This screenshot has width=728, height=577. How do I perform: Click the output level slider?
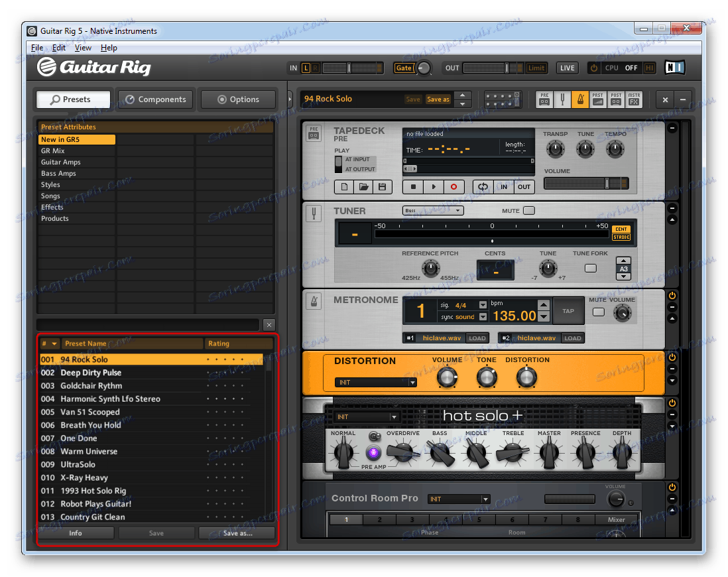[x=493, y=68]
